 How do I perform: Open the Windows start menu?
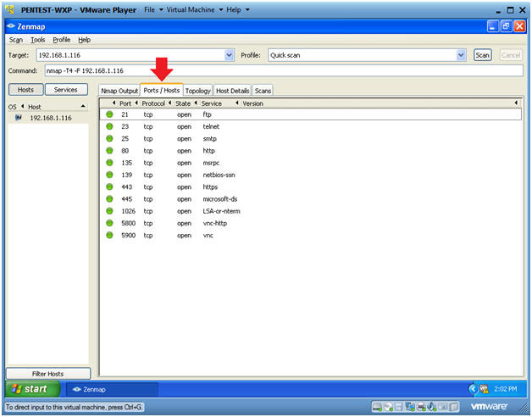click(x=32, y=389)
